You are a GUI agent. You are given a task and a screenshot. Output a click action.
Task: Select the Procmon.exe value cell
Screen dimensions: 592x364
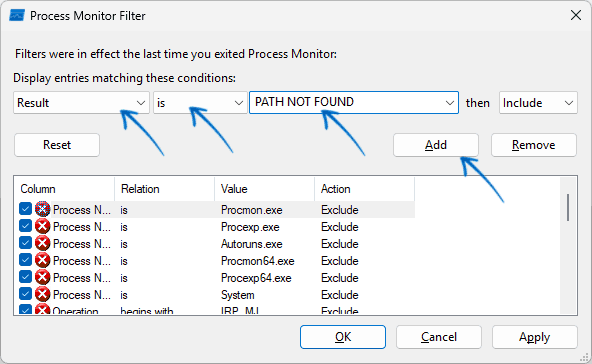coord(251,210)
